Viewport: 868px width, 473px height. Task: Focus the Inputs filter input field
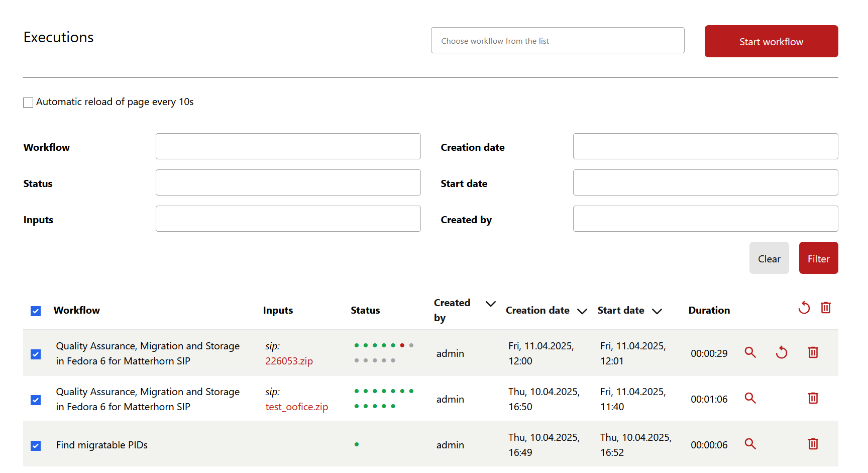pyautogui.click(x=288, y=219)
